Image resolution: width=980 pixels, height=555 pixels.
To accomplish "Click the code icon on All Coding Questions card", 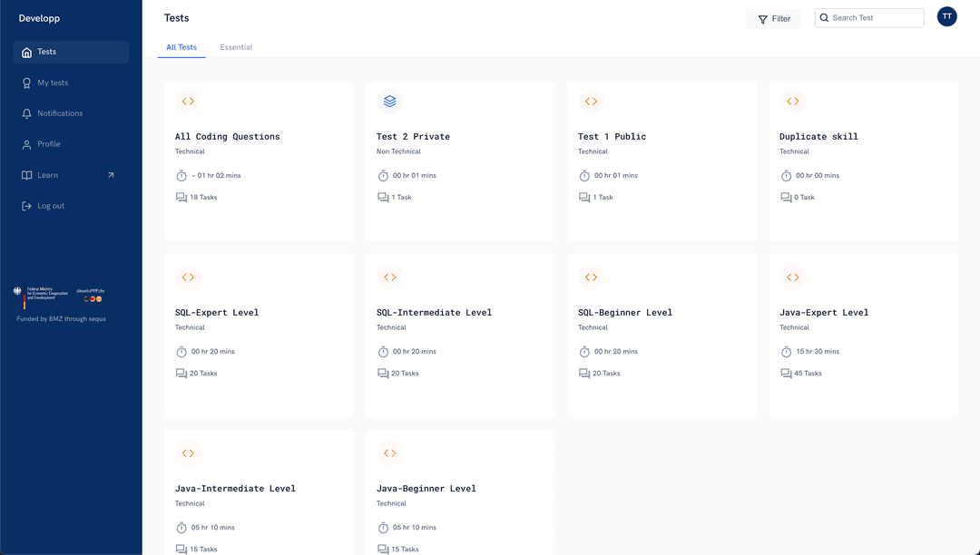I will point(188,102).
